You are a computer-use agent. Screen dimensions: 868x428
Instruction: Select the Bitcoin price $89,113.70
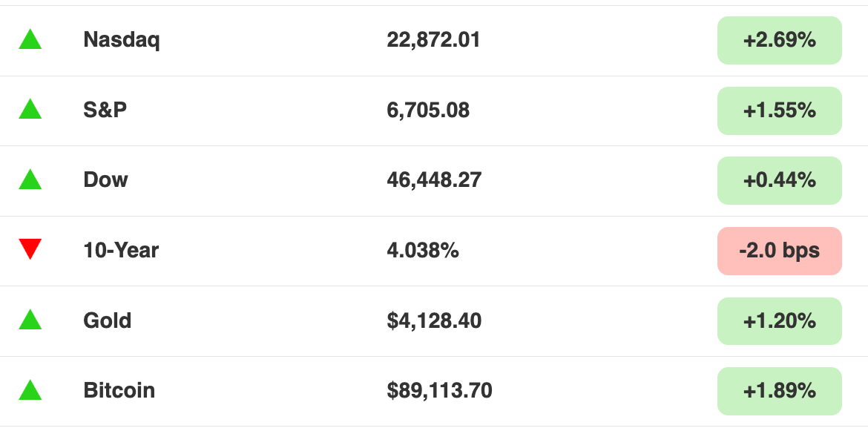click(439, 390)
